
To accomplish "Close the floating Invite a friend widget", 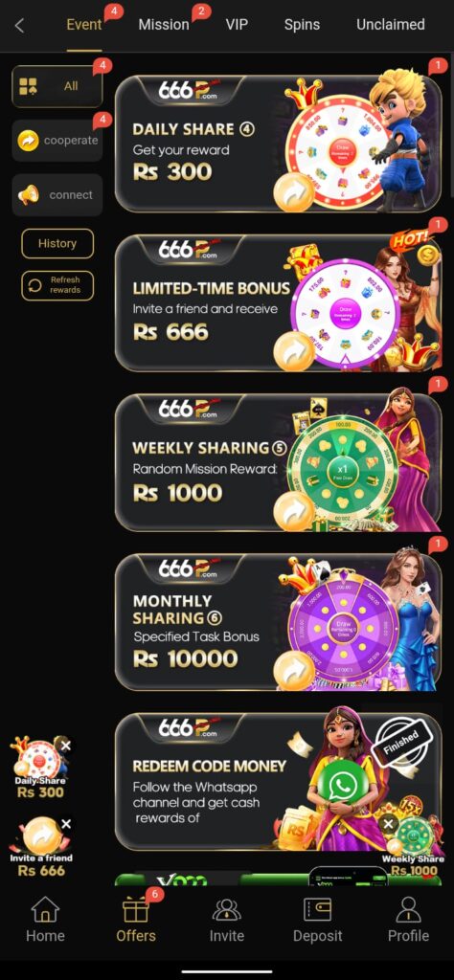I will (x=66, y=824).
